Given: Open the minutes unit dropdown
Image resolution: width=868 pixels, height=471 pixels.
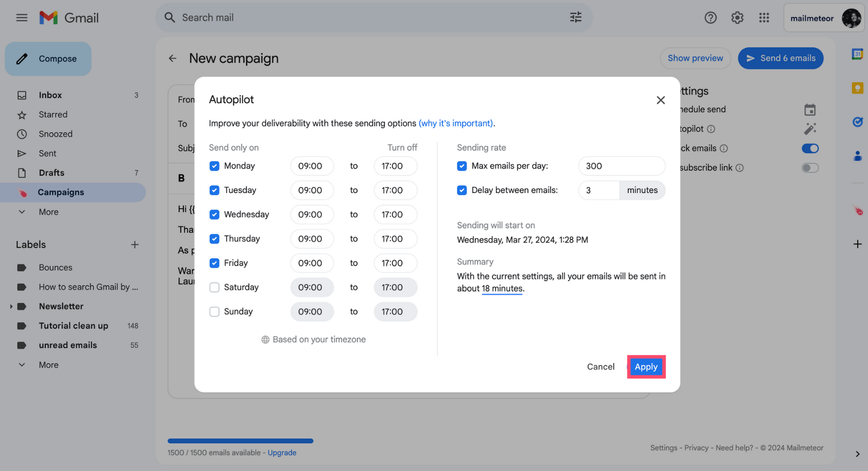Looking at the screenshot, I should (642, 190).
